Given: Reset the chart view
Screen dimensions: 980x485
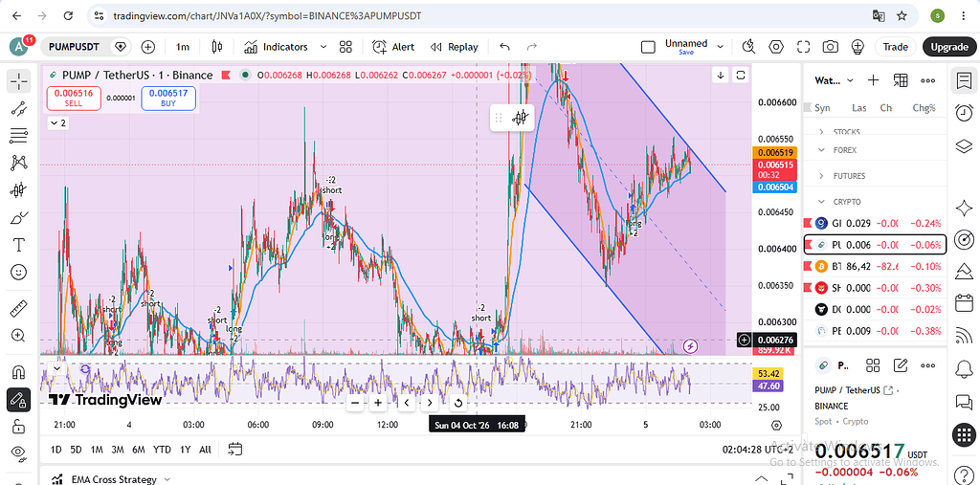Looking at the screenshot, I should [x=458, y=403].
